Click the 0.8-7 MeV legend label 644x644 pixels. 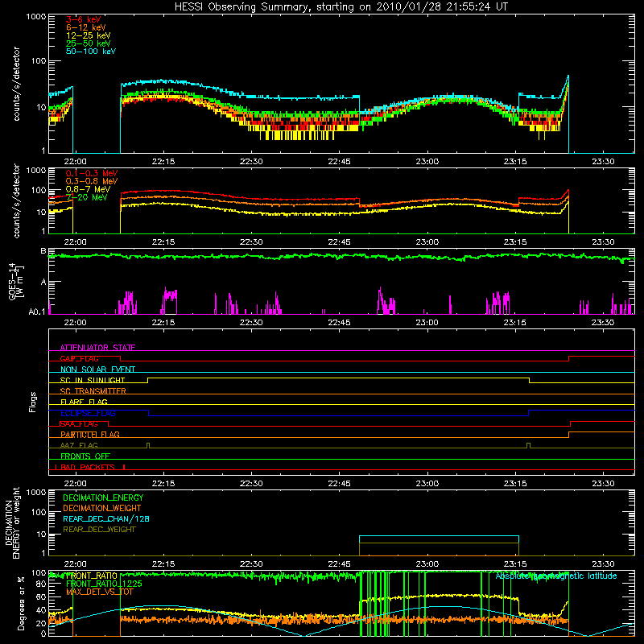point(88,189)
